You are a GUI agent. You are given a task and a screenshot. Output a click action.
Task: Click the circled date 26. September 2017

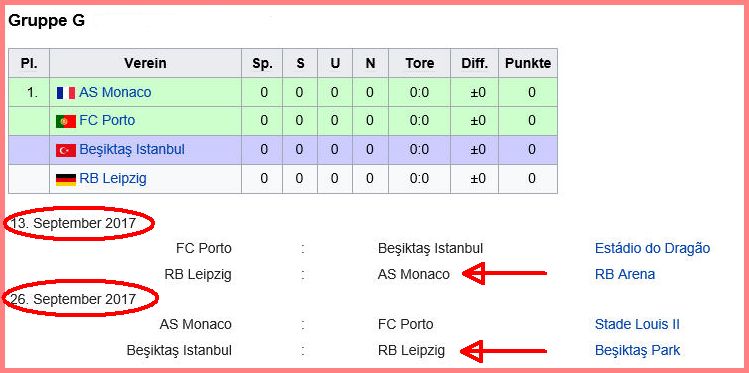pyautogui.click(x=74, y=299)
